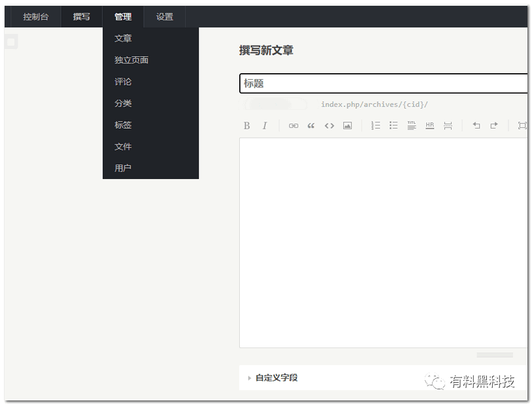The image size is (532, 405).
Task: Click the small checkbox near the top left
Action: click(10, 41)
